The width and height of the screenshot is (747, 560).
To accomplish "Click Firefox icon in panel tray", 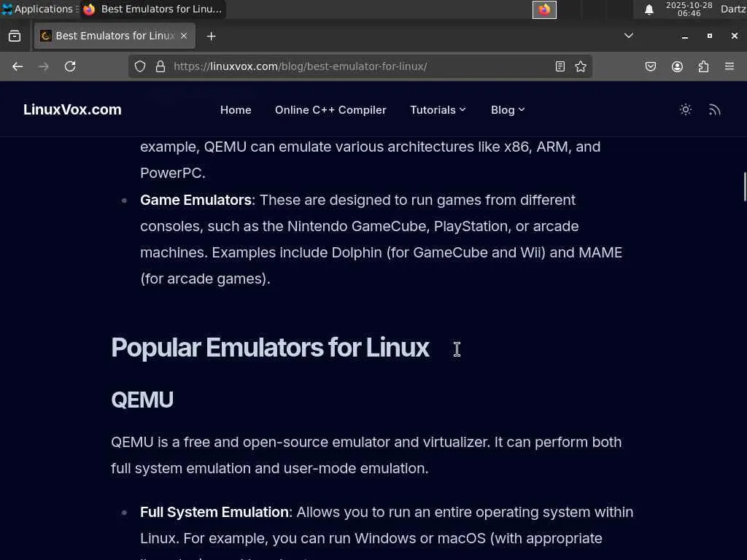I will point(544,9).
